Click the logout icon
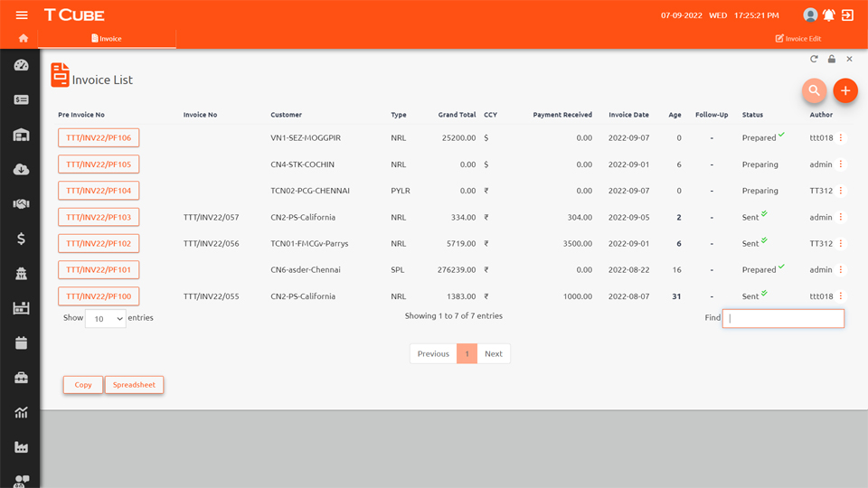 847,15
